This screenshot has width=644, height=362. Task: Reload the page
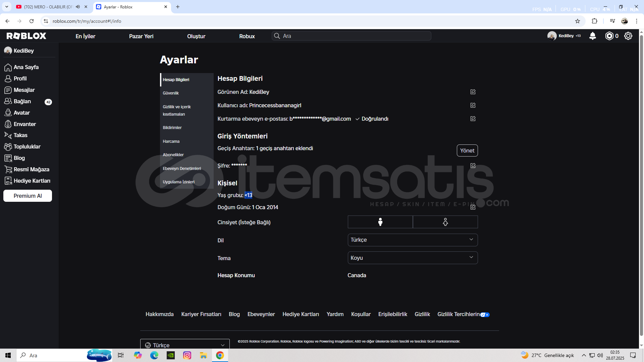pos(32,21)
